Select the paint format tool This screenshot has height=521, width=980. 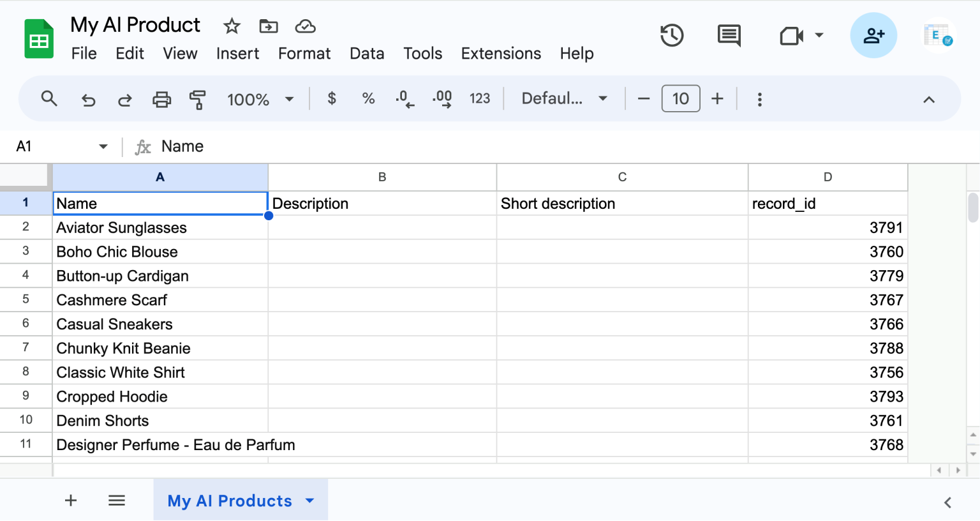tap(198, 99)
